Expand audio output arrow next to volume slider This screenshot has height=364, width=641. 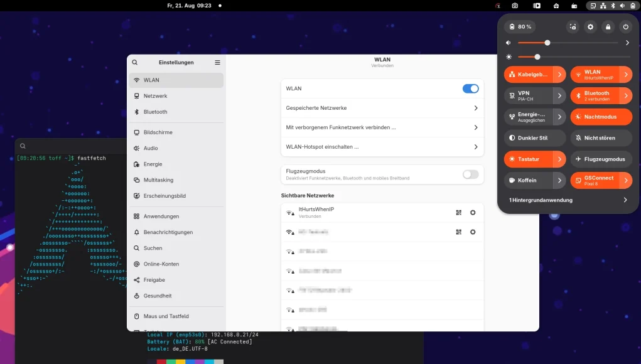[627, 43]
